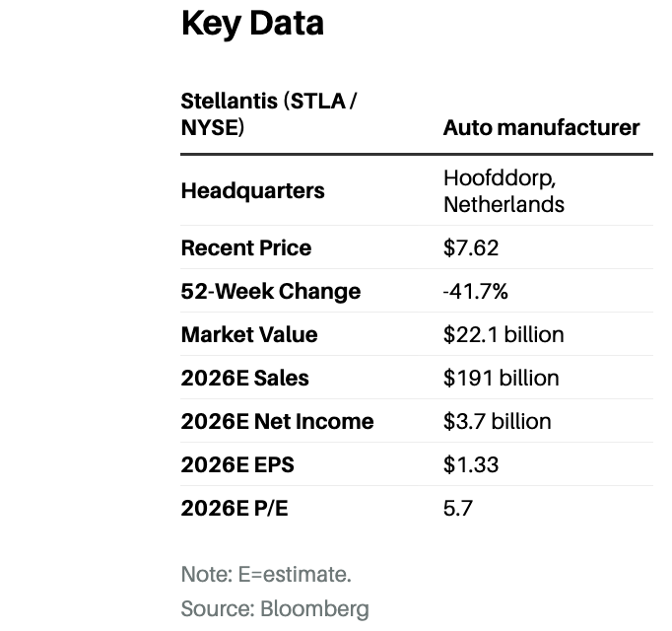
Task: Click the -41.7% change value
Action: pyautogui.click(x=476, y=292)
